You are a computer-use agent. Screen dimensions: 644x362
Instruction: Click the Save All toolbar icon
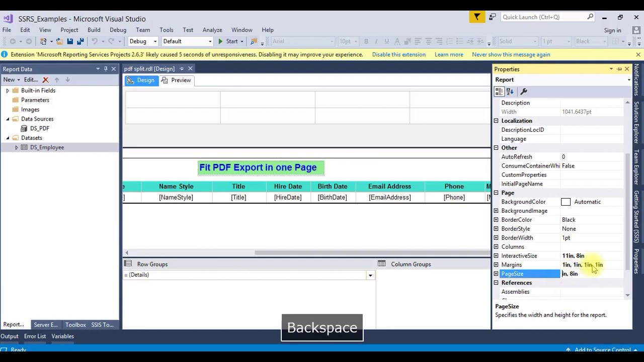pyautogui.click(x=80, y=41)
